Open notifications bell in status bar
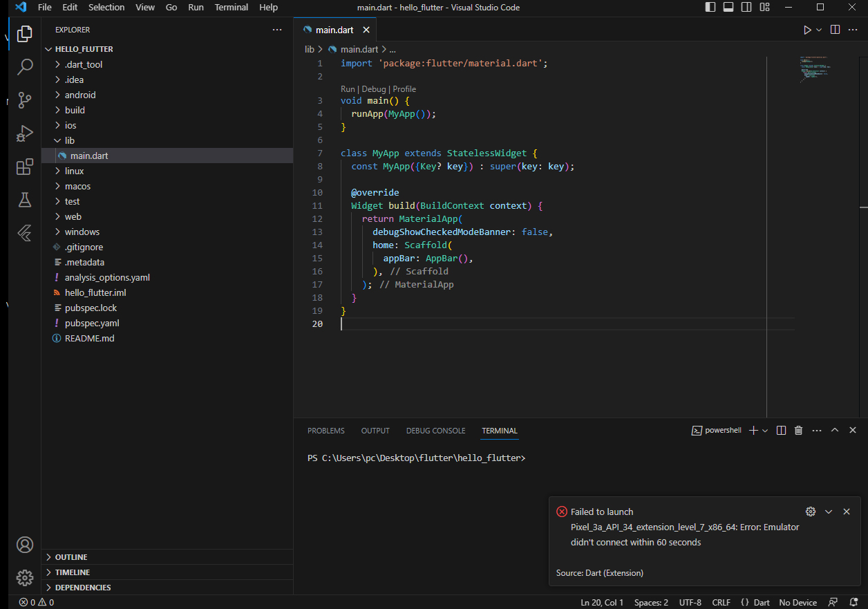Screen dimensions: 868x609 coord(854,602)
